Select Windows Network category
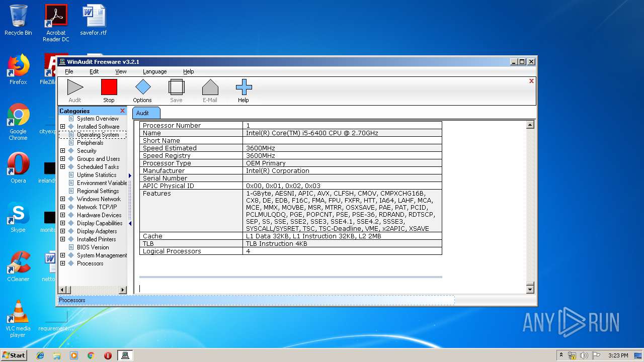 99,199
